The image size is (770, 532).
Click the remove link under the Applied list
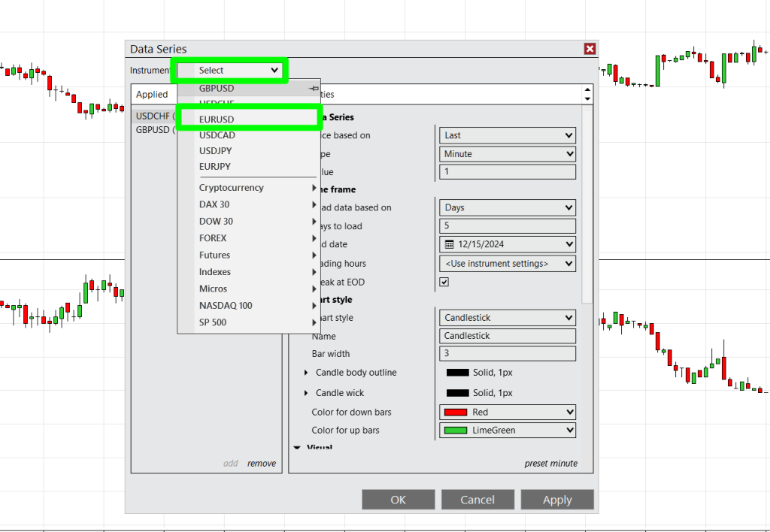[x=262, y=464]
